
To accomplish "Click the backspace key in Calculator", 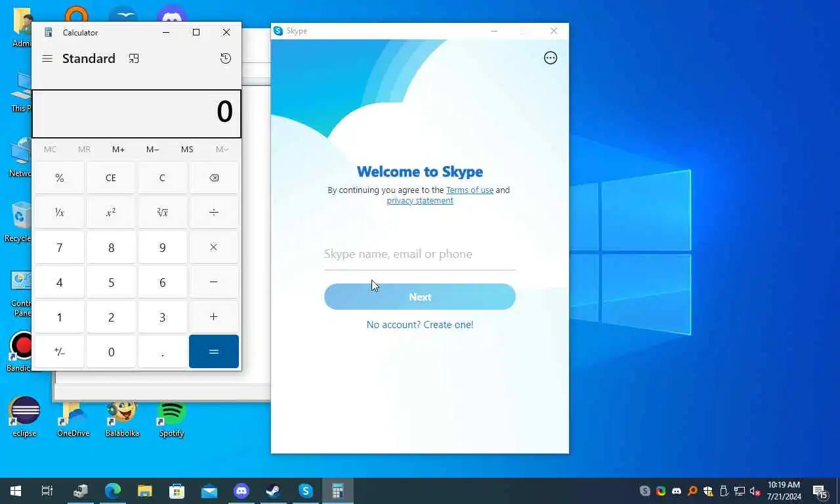I will pyautogui.click(x=214, y=178).
